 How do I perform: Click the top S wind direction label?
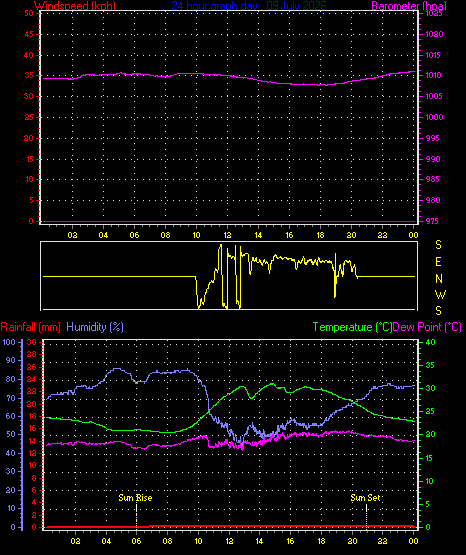coord(438,245)
